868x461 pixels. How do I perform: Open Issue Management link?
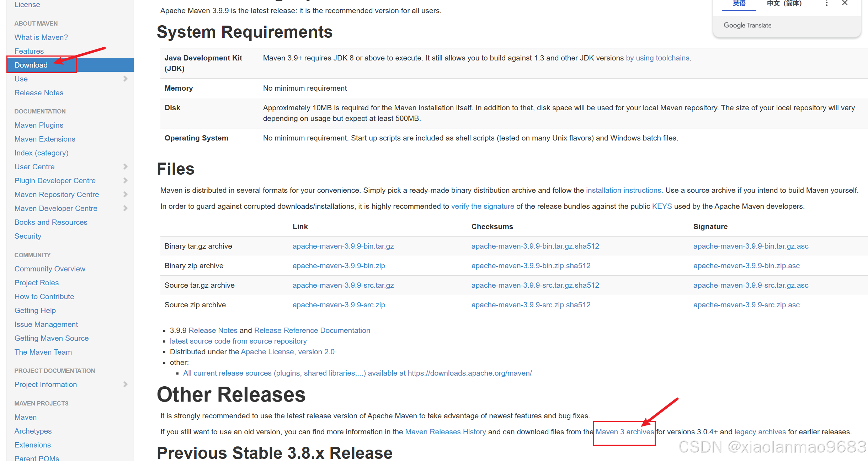tap(46, 324)
